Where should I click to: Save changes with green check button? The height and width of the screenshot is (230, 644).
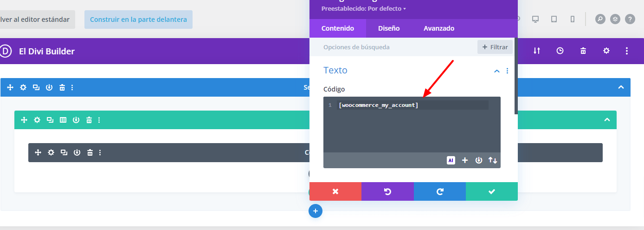pos(492,191)
